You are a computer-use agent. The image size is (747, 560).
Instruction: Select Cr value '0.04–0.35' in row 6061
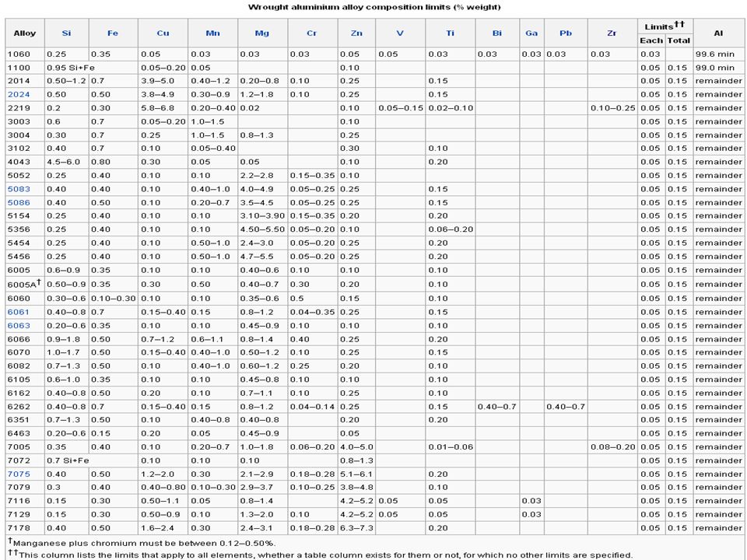point(312,312)
